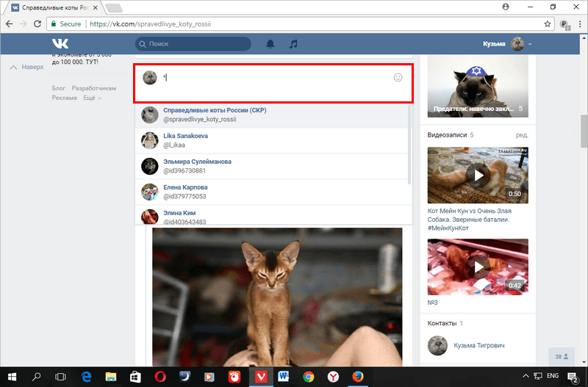Open the Блог link
Image resolution: width=588 pixels, height=387 pixels.
point(59,88)
